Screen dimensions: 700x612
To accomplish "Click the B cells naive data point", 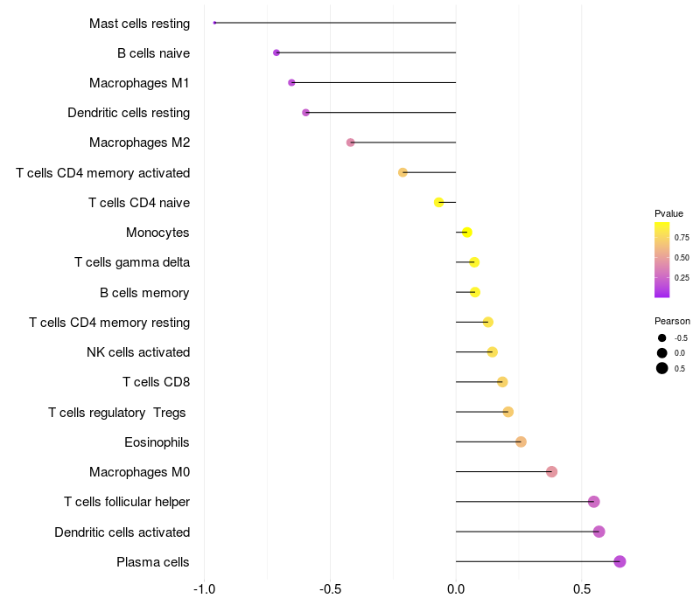I will point(276,52).
